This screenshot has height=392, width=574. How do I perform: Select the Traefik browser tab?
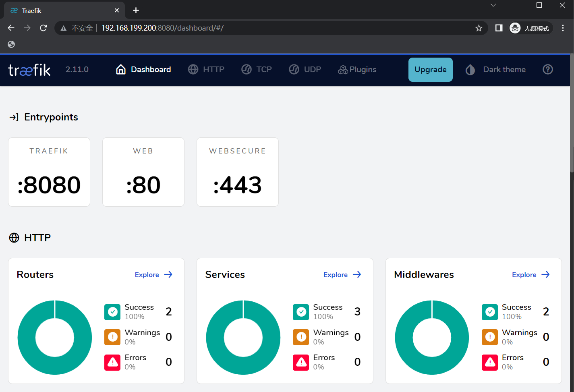(x=64, y=10)
